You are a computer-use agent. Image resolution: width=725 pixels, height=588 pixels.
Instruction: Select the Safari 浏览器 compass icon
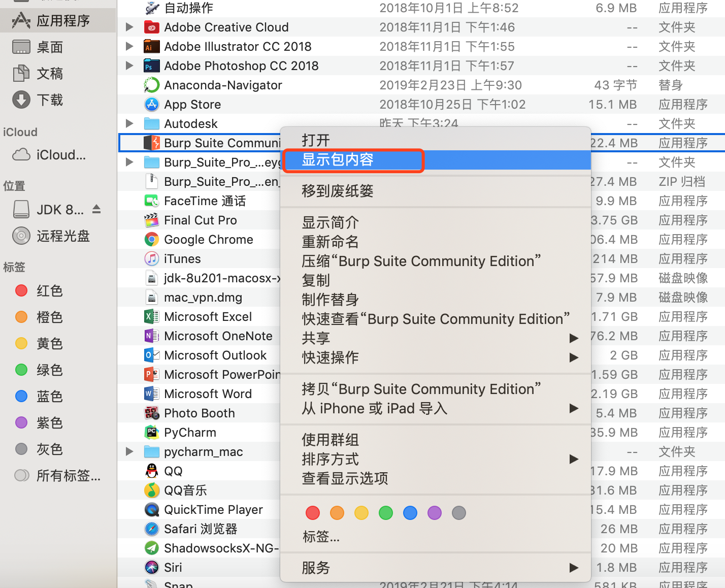click(x=151, y=529)
